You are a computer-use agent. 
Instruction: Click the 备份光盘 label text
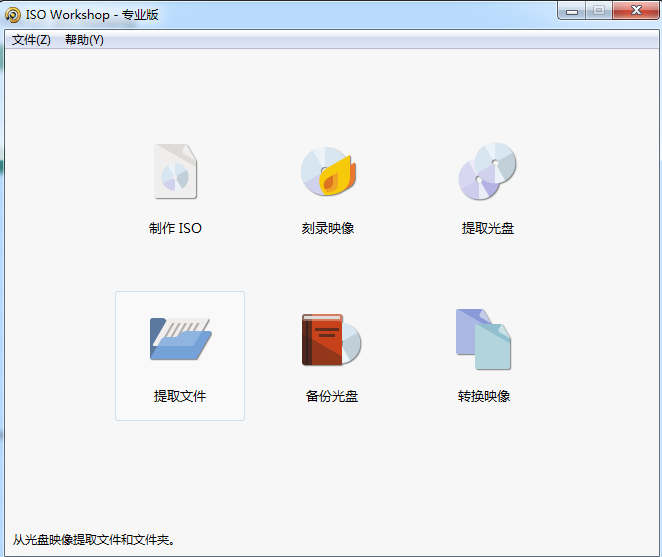pos(332,396)
